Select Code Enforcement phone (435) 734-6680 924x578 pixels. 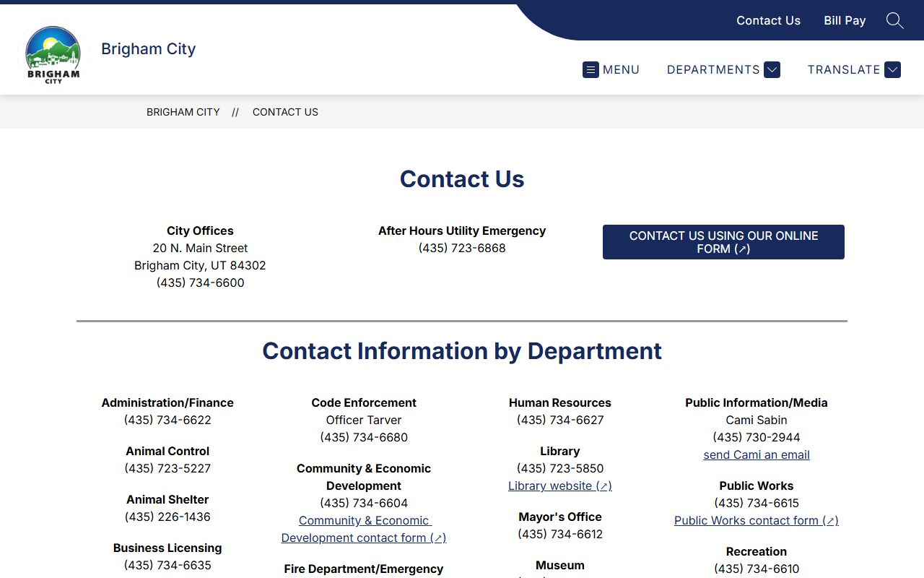coord(364,437)
